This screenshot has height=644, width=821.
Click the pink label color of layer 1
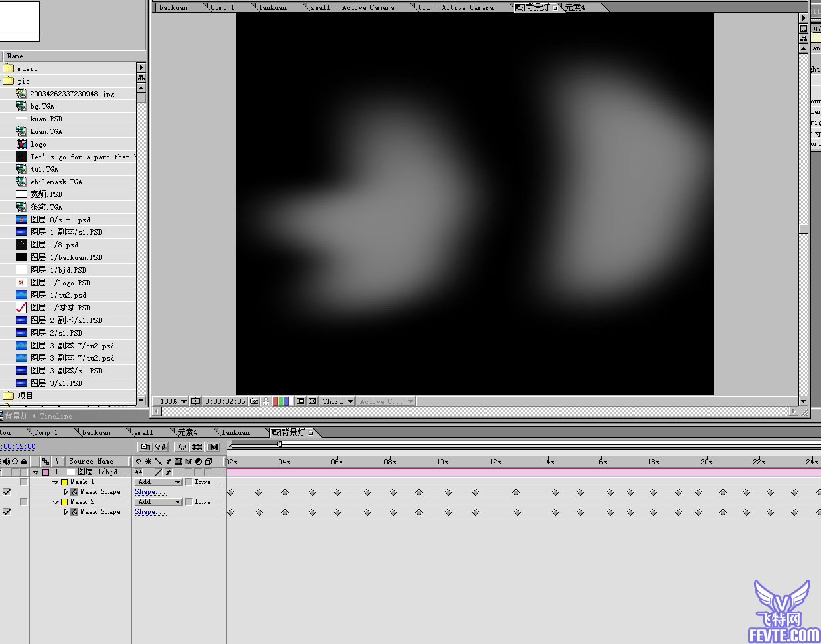tap(46, 472)
